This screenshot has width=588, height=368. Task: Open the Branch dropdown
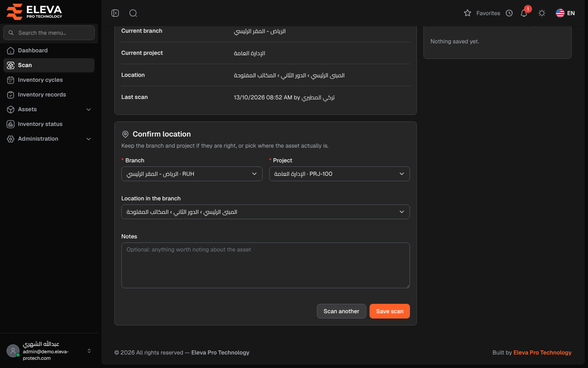192,174
